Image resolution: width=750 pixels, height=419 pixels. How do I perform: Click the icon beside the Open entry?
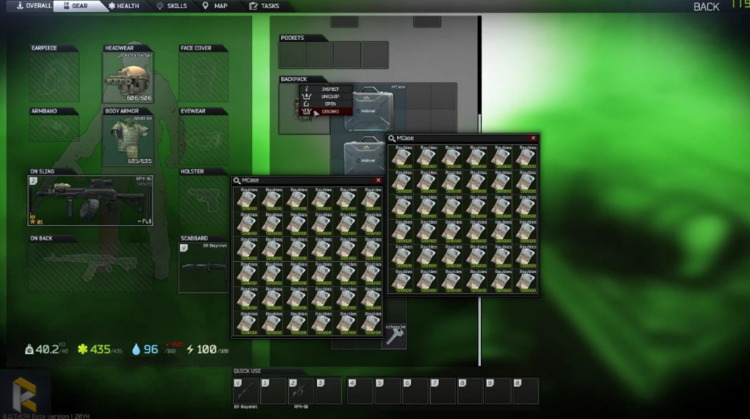click(x=306, y=104)
